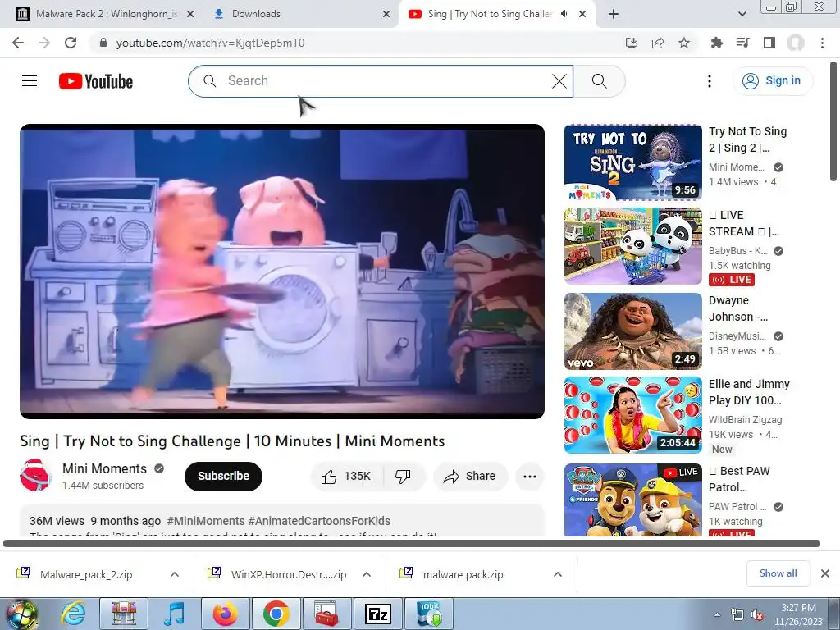Click Sign in button
Image resolution: width=840 pixels, height=630 pixels.
772,81
